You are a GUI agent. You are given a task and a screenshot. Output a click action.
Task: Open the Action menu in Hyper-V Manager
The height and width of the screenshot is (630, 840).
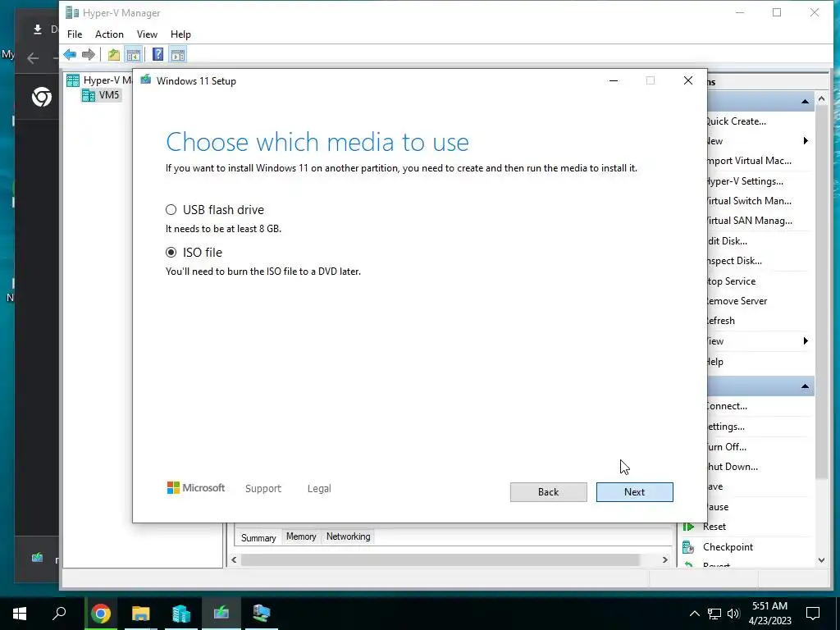(109, 34)
